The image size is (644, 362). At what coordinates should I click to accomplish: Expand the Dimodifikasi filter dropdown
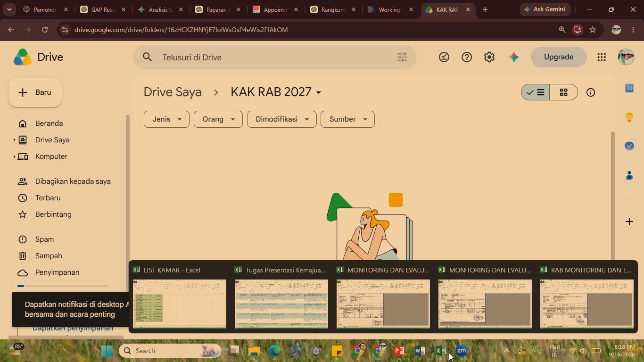point(282,119)
